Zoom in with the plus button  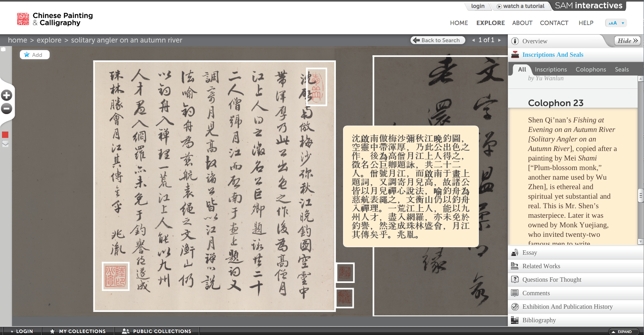tap(6, 95)
